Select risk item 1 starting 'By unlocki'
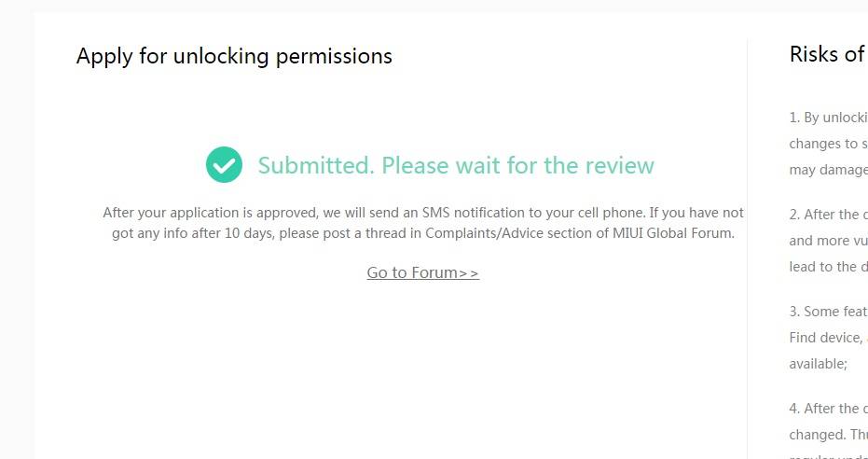Viewport: 868px width, 459px height. (828, 118)
